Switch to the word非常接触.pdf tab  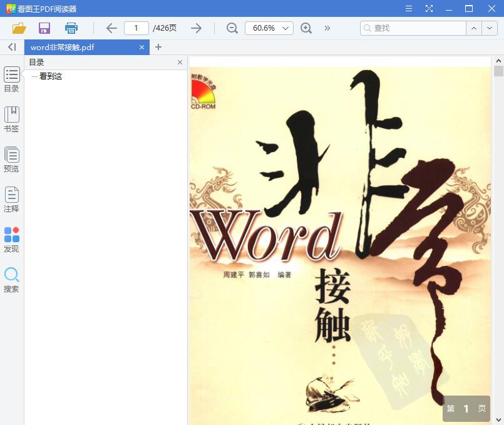87,47
